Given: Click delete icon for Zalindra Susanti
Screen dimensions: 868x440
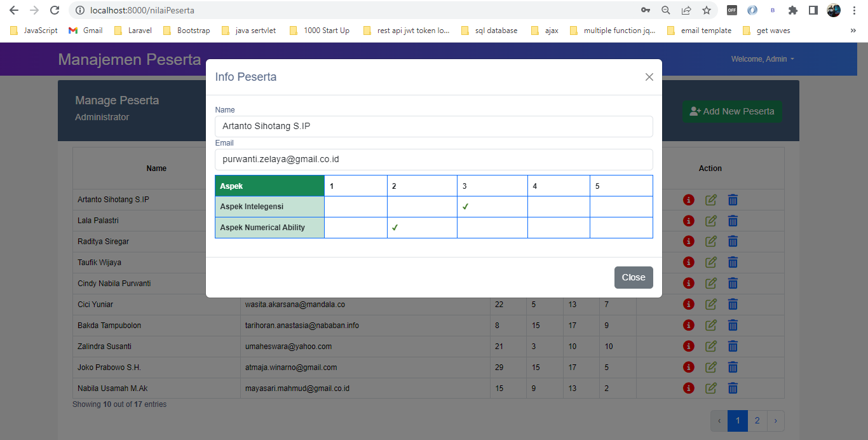Looking at the screenshot, I should 733,347.
